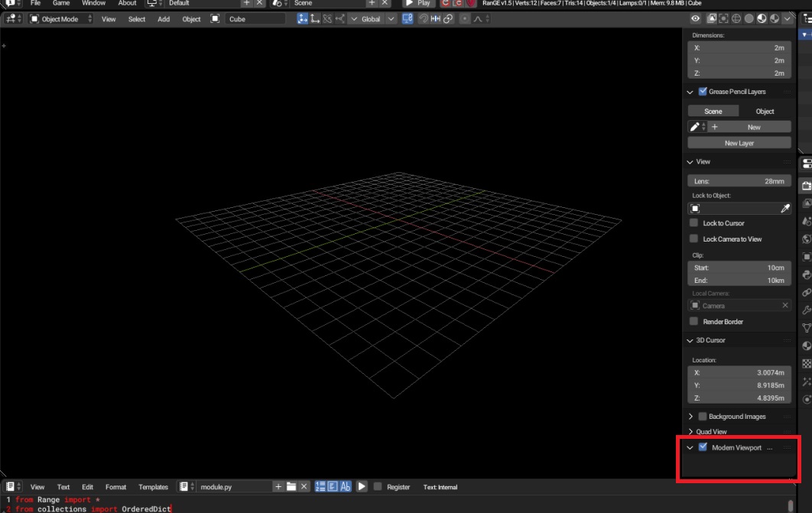Viewport: 812px width, 513px height.
Task: Open text file with folder icon
Action: point(291,486)
